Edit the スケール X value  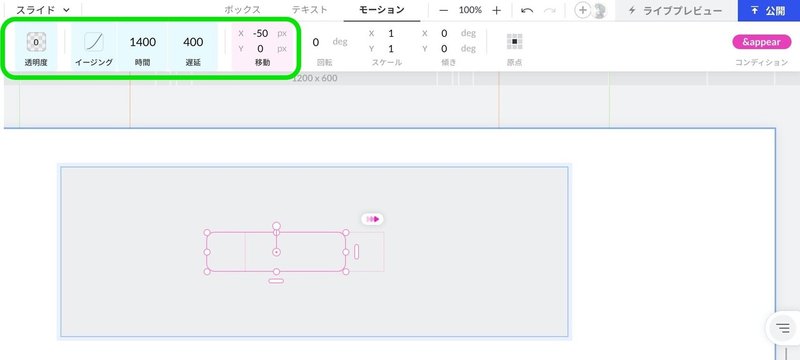click(x=391, y=34)
